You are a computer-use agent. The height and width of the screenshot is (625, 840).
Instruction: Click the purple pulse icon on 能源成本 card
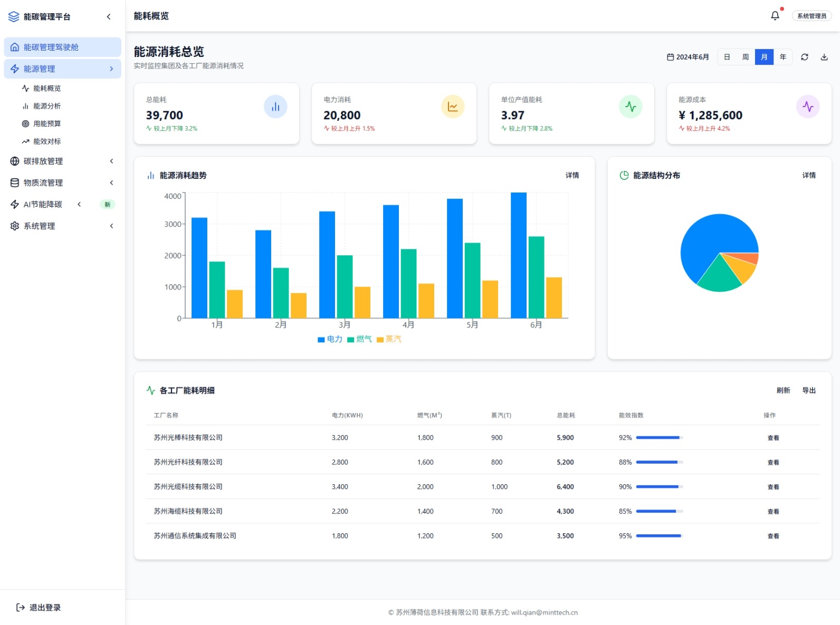point(807,107)
